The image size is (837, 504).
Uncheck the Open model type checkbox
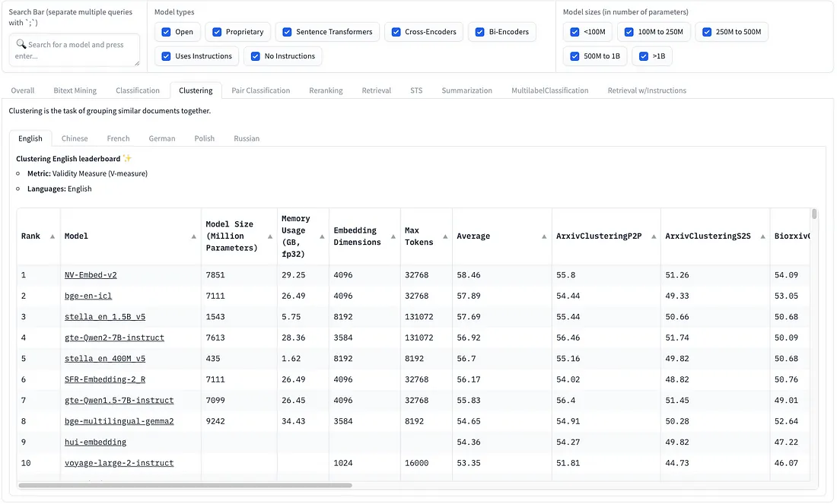pos(166,32)
